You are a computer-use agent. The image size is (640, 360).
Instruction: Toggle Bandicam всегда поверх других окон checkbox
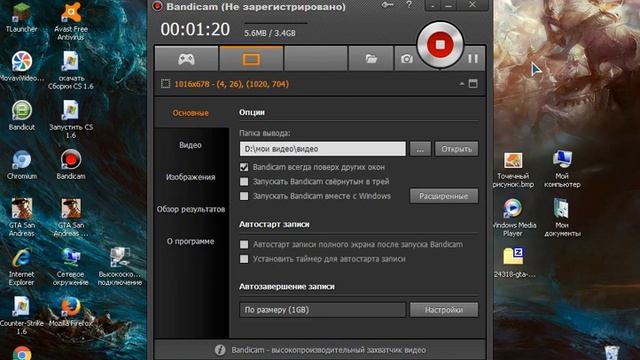point(244,167)
